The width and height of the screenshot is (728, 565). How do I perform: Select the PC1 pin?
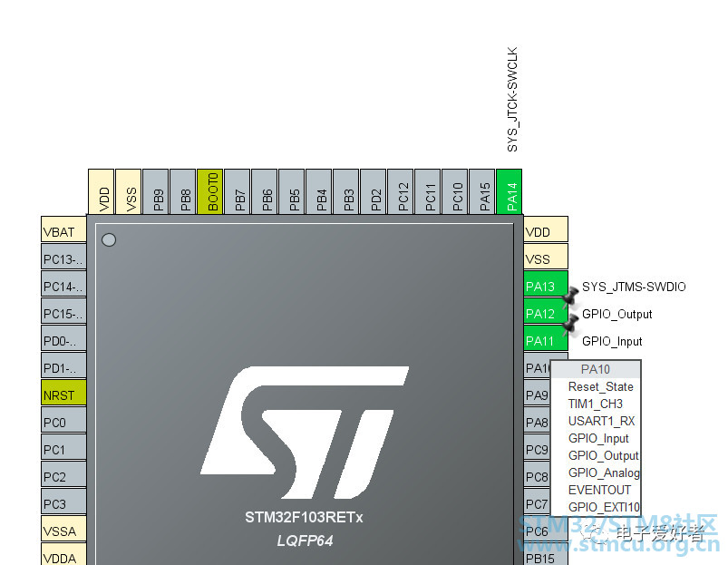coord(63,447)
